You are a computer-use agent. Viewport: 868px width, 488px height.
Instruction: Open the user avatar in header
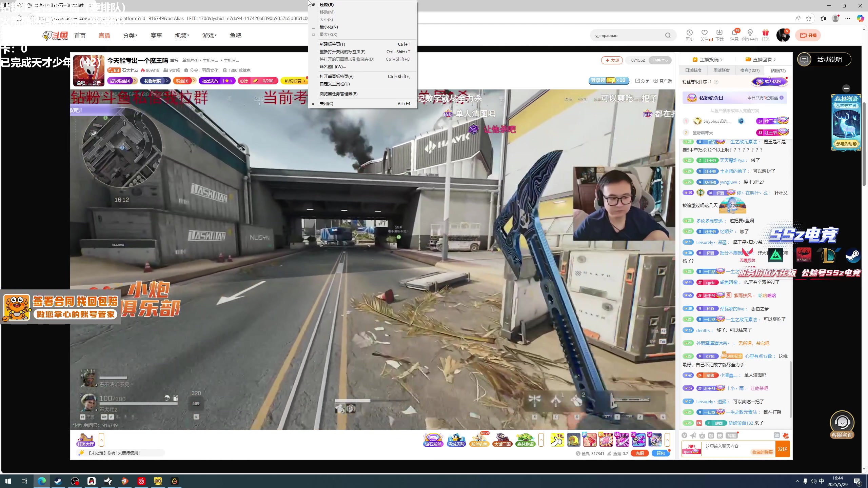pos(783,35)
